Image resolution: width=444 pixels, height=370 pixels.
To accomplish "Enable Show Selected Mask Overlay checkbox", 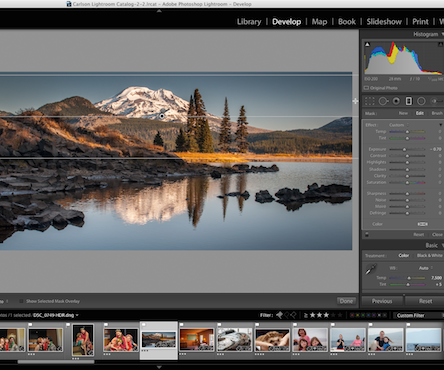I will point(21,301).
